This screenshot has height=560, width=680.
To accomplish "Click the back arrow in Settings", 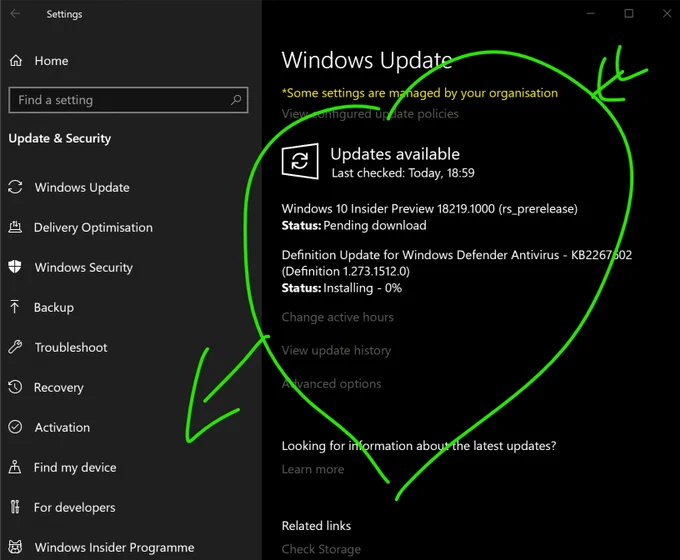I will [x=15, y=13].
